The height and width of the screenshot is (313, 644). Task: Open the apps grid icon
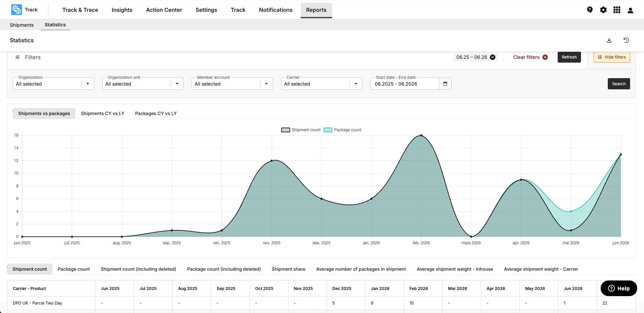point(617,10)
